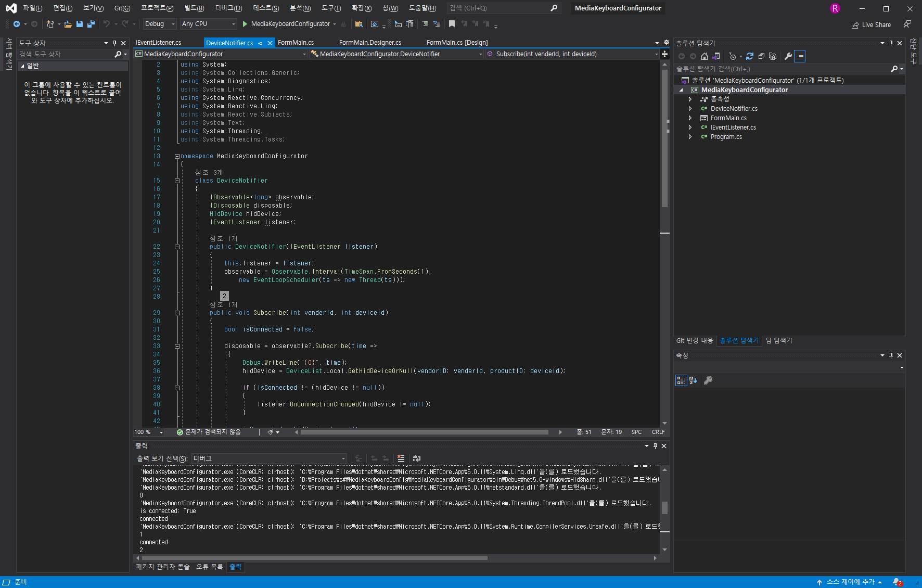Open the 파일(F) menu

(32, 8)
